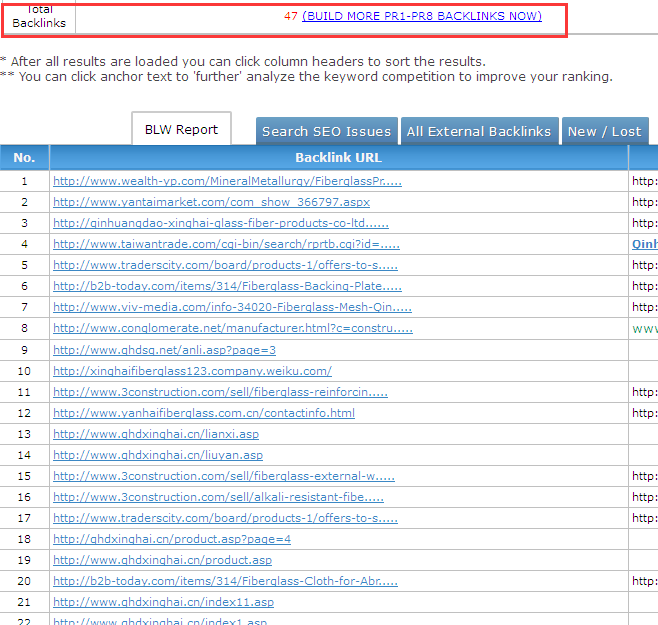Sort by the Backlink URL column header
Screen dimensions: 658x625
tap(338, 158)
